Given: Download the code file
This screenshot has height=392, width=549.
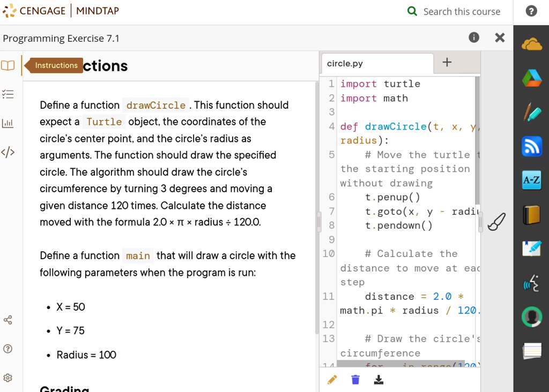Looking at the screenshot, I should coord(379,379).
